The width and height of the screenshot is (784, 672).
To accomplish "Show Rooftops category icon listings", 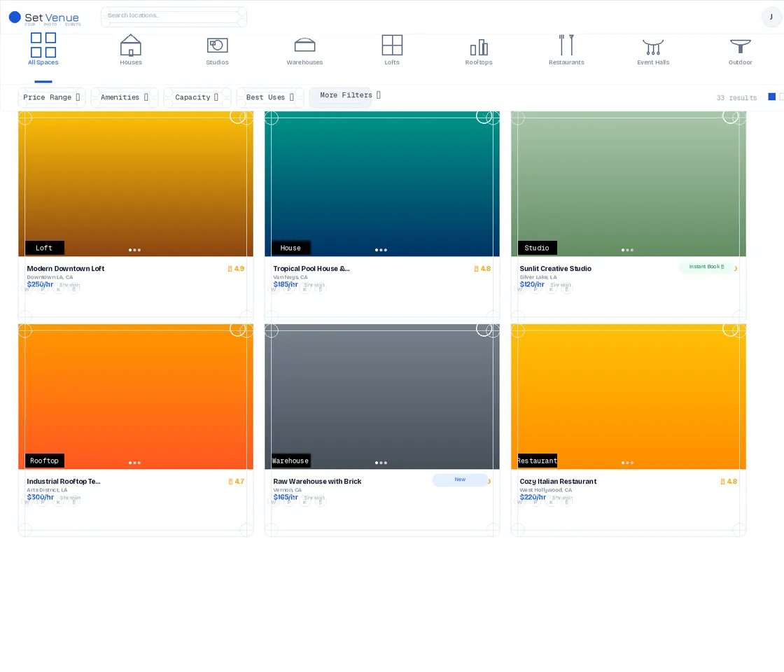I will click(479, 47).
